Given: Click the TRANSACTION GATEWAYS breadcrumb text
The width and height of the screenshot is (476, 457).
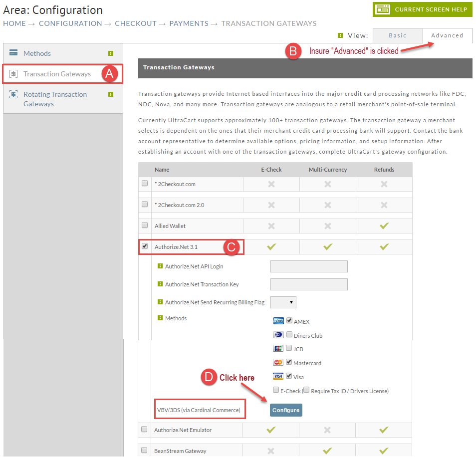Looking at the screenshot, I should click(x=268, y=23).
